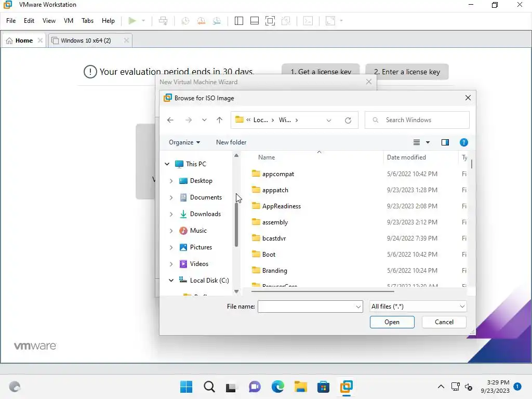Refresh the folder listing
The width and height of the screenshot is (532, 399).
click(348, 120)
